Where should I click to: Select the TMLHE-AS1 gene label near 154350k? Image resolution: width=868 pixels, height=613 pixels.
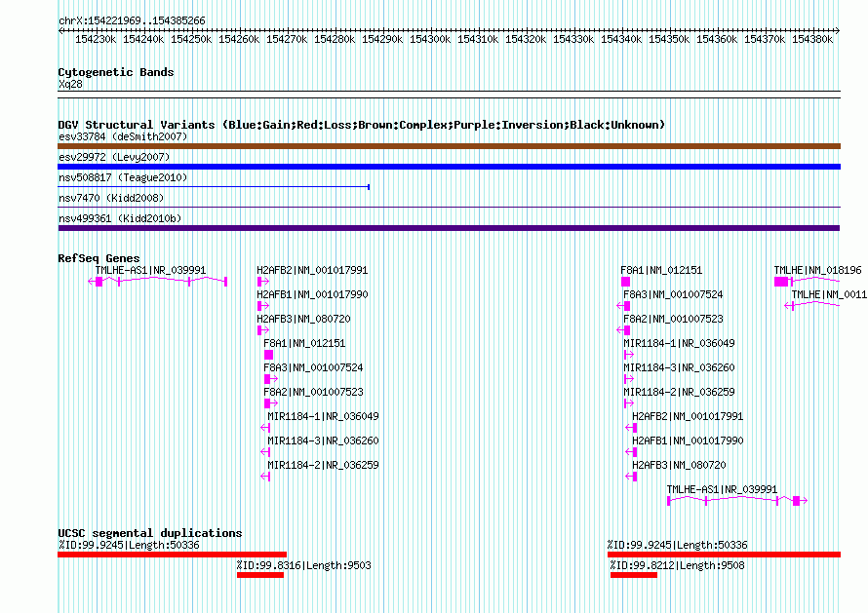[722, 489]
